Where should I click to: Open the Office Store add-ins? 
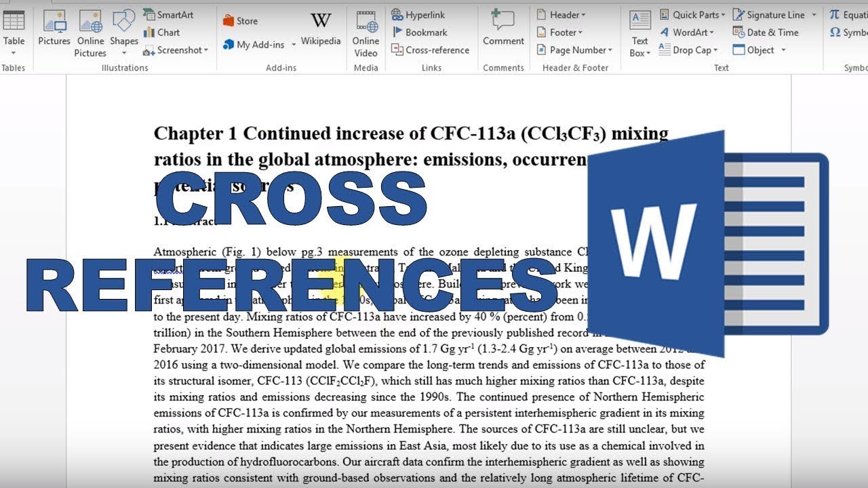pyautogui.click(x=240, y=21)
